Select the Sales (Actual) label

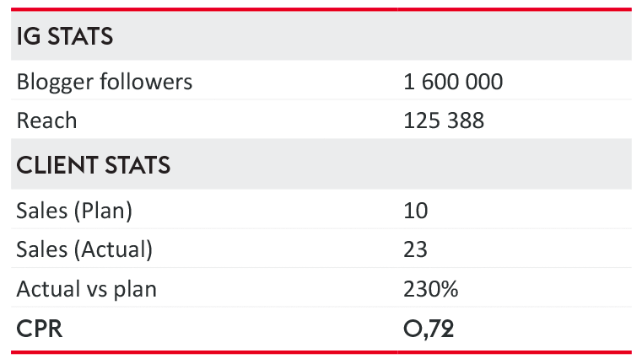[x=84, y=249]
